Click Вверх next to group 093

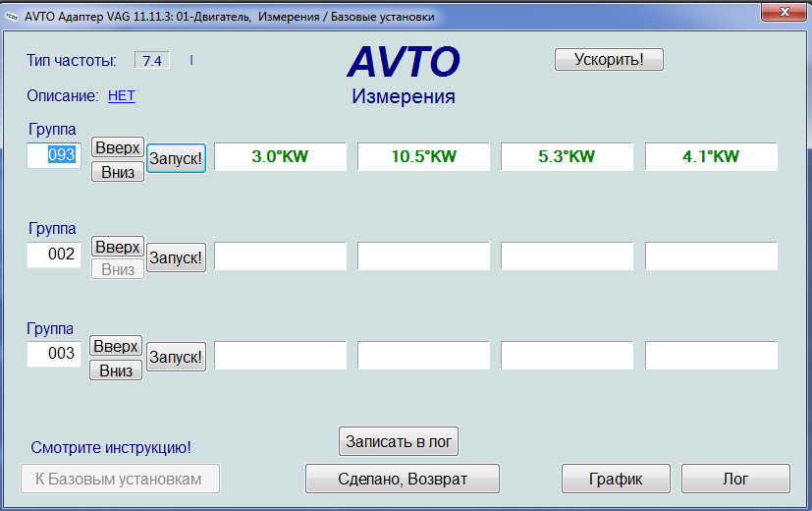click(x=118, y=147)
